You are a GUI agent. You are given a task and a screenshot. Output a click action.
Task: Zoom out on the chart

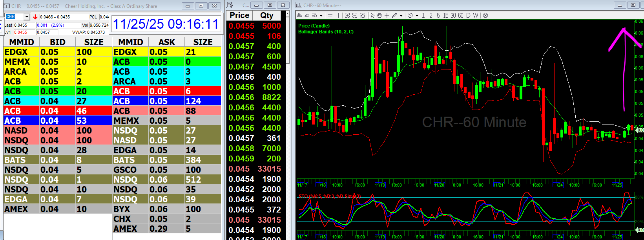click(355, 15)
